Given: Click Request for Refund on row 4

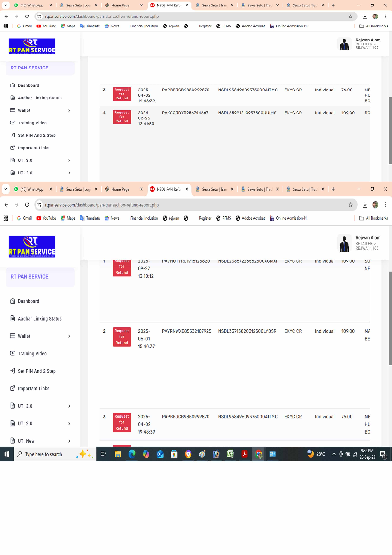Looking at the screenshot, I should pos(122,117).
